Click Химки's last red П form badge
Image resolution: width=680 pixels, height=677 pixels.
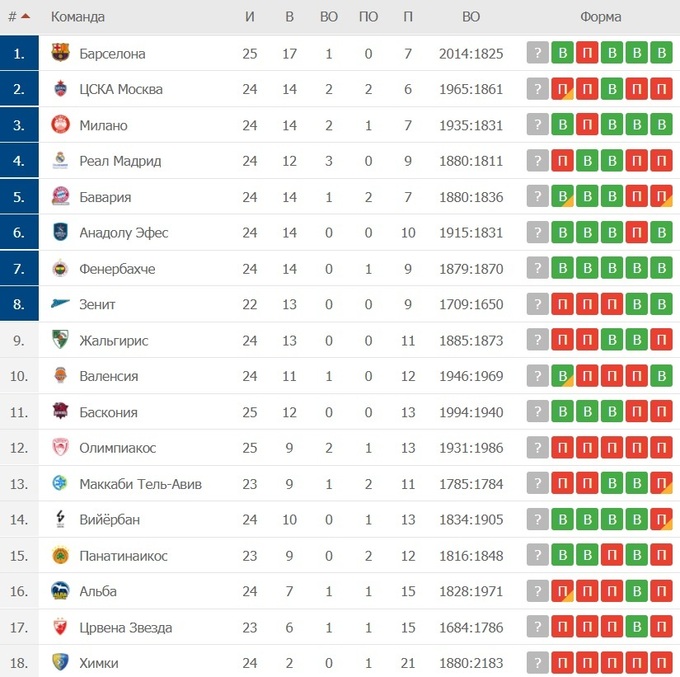coord(661,663)
